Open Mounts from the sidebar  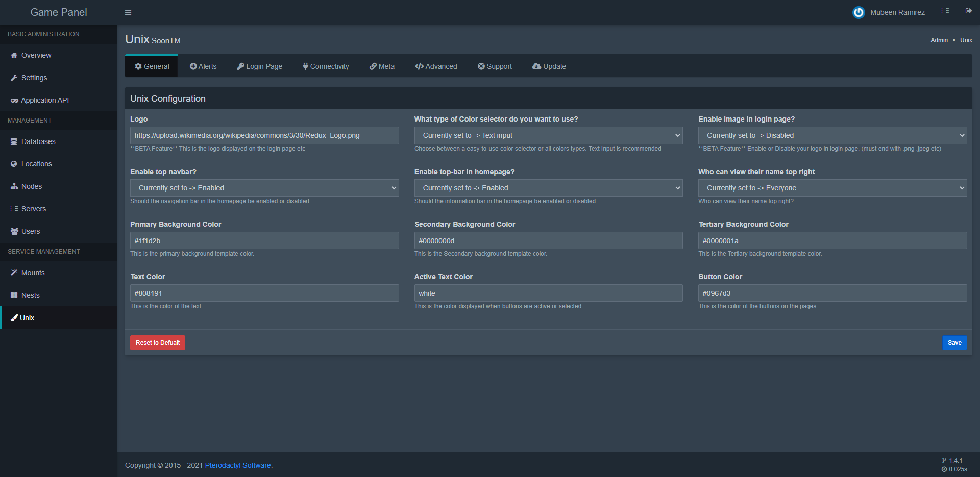pyautogui.click(x=33, y=273)
